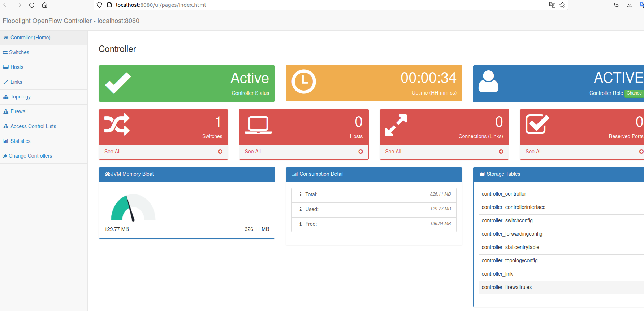Click the sitemap icon beside Topology
Viewport: 644px width, 311px height.
point(6,97)
